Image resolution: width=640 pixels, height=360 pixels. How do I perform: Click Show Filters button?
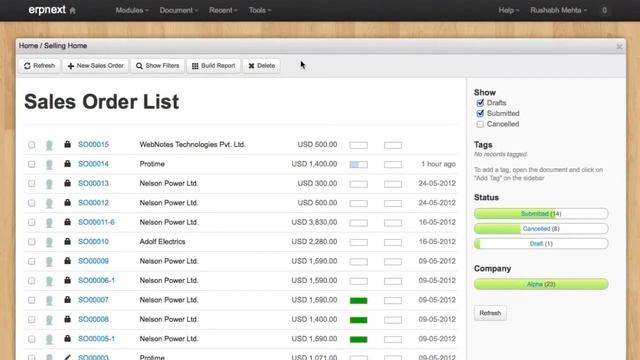158,66
